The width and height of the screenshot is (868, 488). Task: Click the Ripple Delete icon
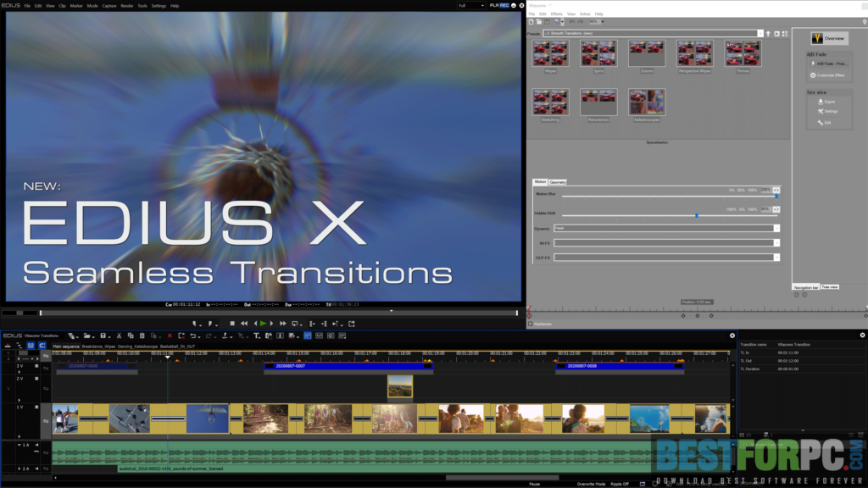(x=181, y=335)
